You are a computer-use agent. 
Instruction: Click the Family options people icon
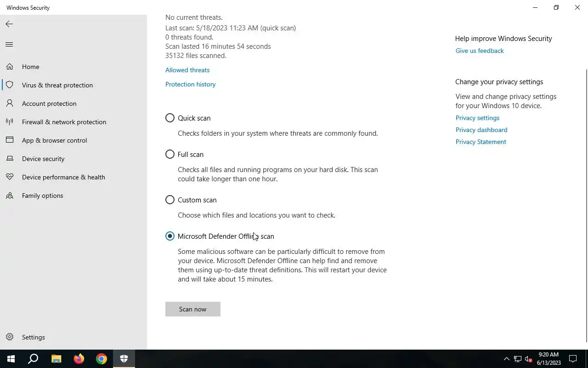10,195
